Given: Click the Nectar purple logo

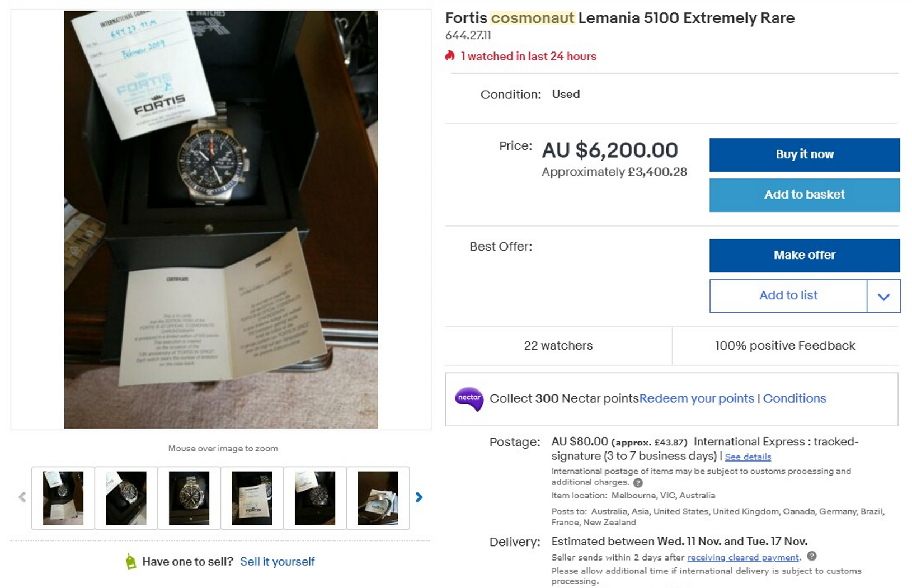Looking at the screenshot, I should [469, 399].
